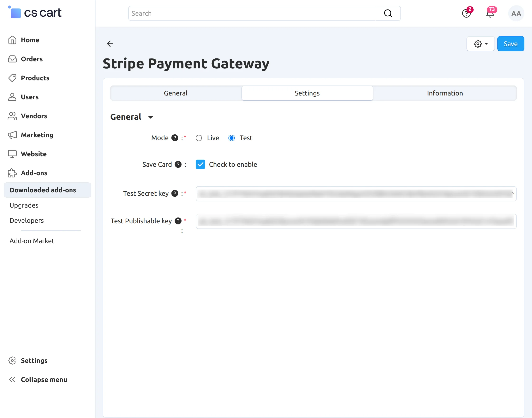Viewport: 532px width, 418px height.
Task: Open Home in the sidebar
Action: pyautogui.click(x=30, y=40)
